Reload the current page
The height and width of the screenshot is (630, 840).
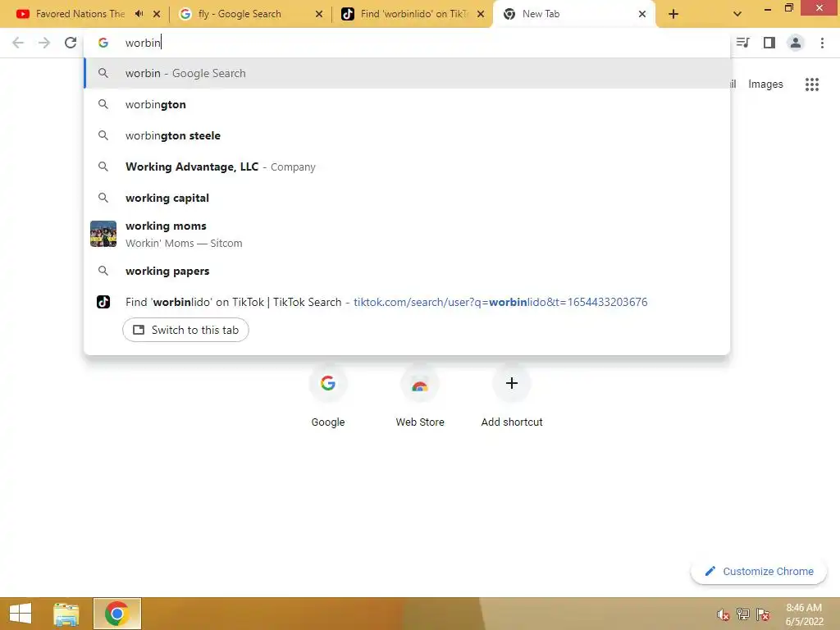coord(71,43)
